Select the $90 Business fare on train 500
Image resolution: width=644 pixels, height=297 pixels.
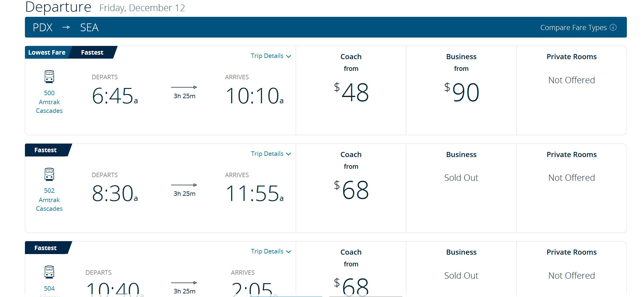461,92
